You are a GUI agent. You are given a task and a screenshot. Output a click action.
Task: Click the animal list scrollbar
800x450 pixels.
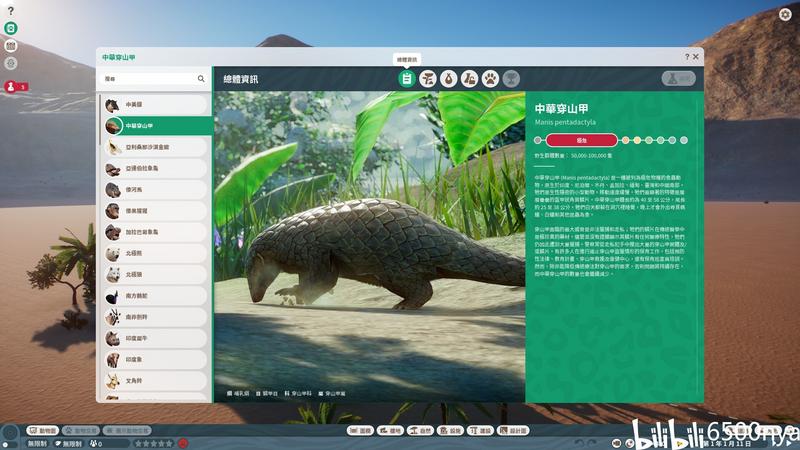[99, 120]
